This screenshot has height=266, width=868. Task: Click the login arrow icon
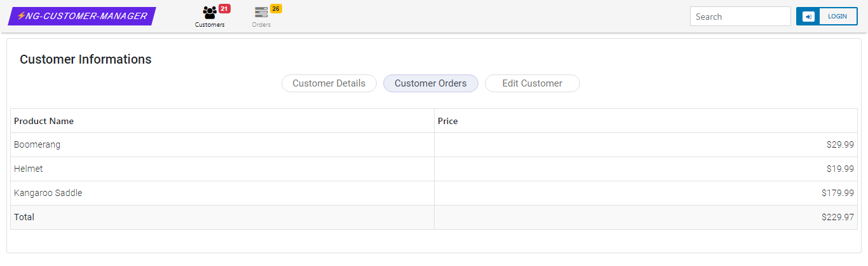point(808,17)
